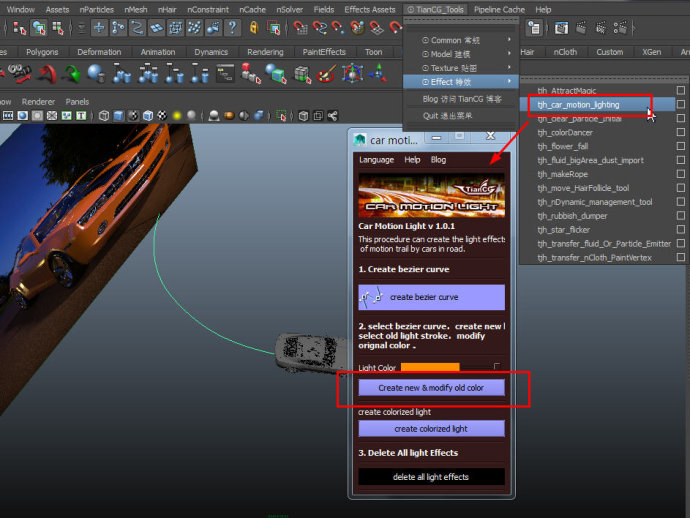This screenshot has height=518, width=690.
Task: Click the redo green arrow shelf icon
Action: [x=72, y=73]
